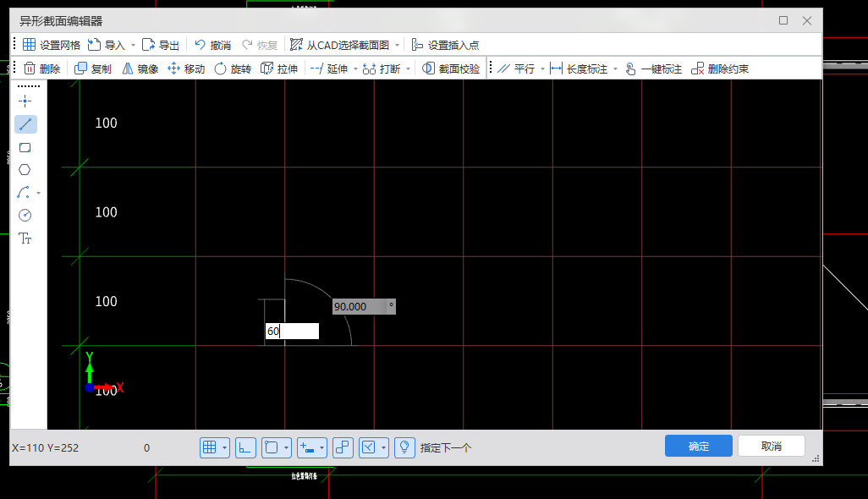Expand the 从CAD选择截面图 dropdown arrow
868x499 pixels.
coord(397,46)
